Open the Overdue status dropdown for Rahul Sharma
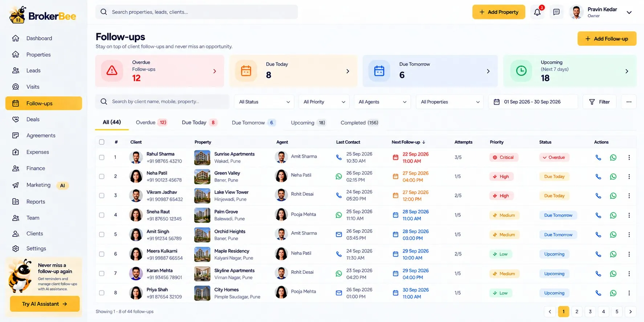 point(554,158)
